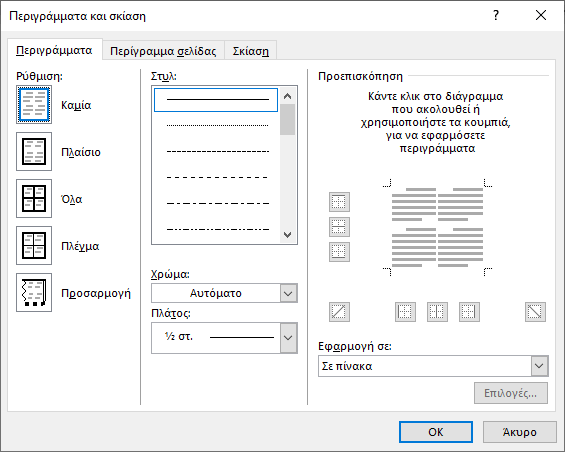The width and height of the screenshot is (565, 452).
Task: Toggle the diagonal up border button
Action: click(339, 312)
